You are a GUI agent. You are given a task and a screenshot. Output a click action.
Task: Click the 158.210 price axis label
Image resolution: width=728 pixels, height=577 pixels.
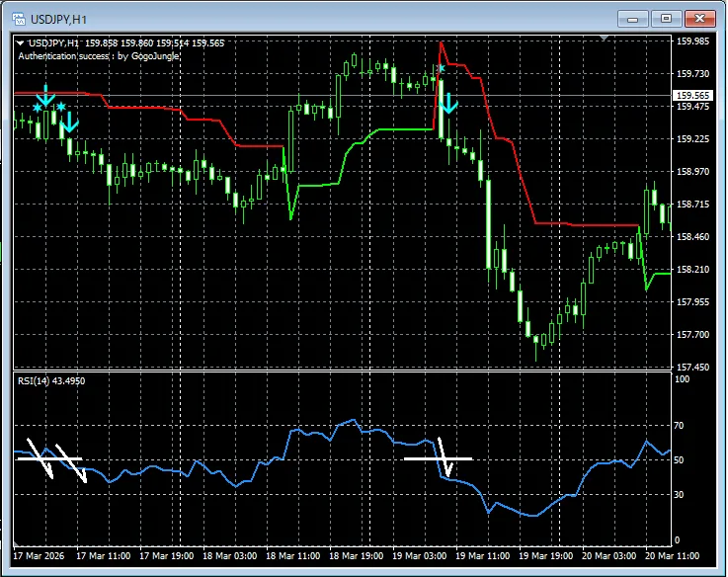click(692, 270)
